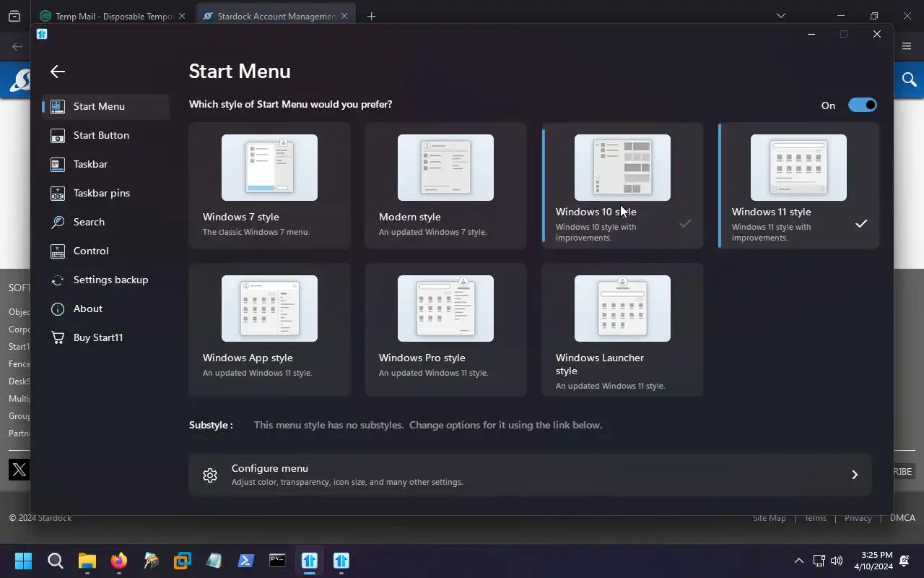The image size is (924, 578).
Task: Select the Windows Launcher style thumbnail
Action: tap(622, 309)
